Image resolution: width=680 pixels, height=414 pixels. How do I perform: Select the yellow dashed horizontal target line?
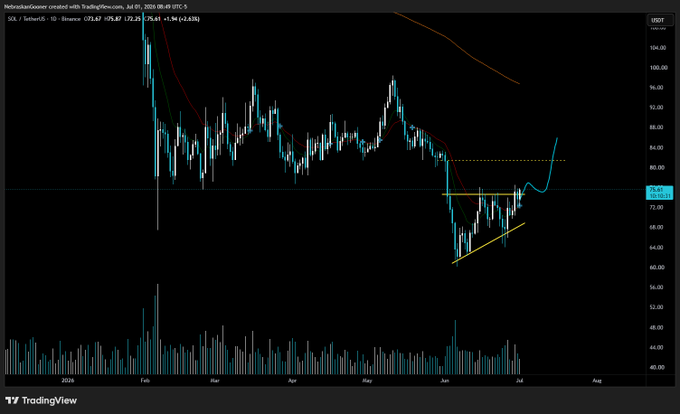[x=507, y=160]
